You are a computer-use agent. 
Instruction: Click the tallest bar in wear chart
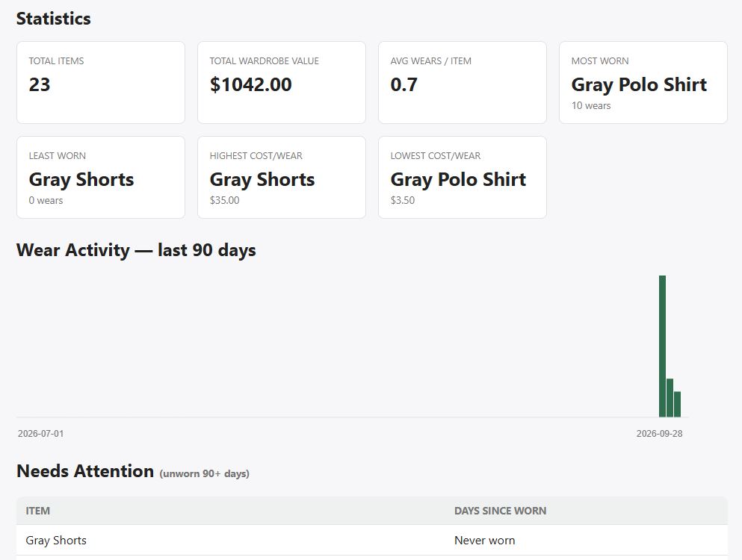pos(663,346)
